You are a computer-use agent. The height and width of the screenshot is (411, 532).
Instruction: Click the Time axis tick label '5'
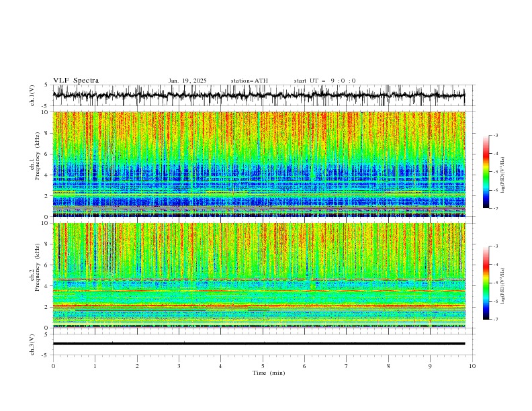[x=263, y=366]
